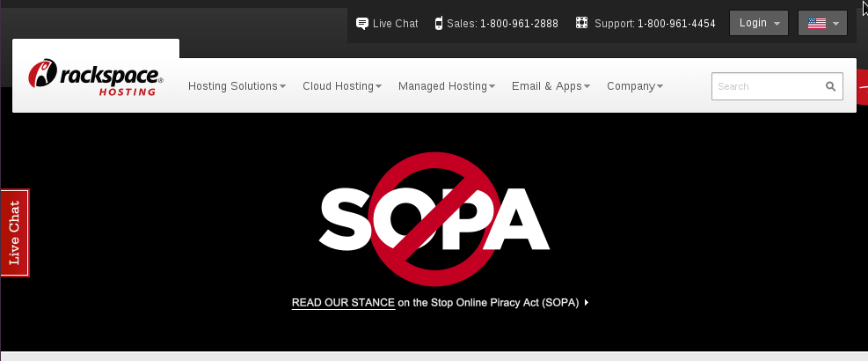Open the Managed Hosting menu
Viewport: 868px width, 361px height.
(x=446, y=86)
